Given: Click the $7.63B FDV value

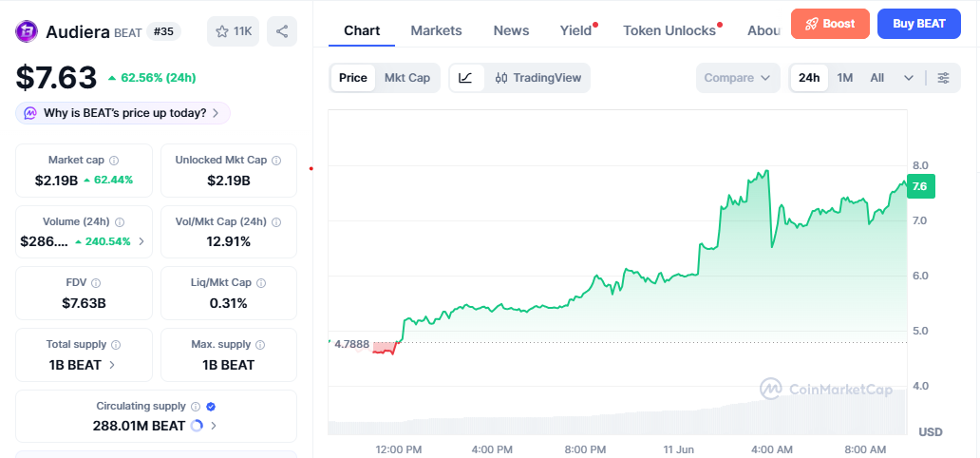Looking at the screenshot, I should [84, 303].
